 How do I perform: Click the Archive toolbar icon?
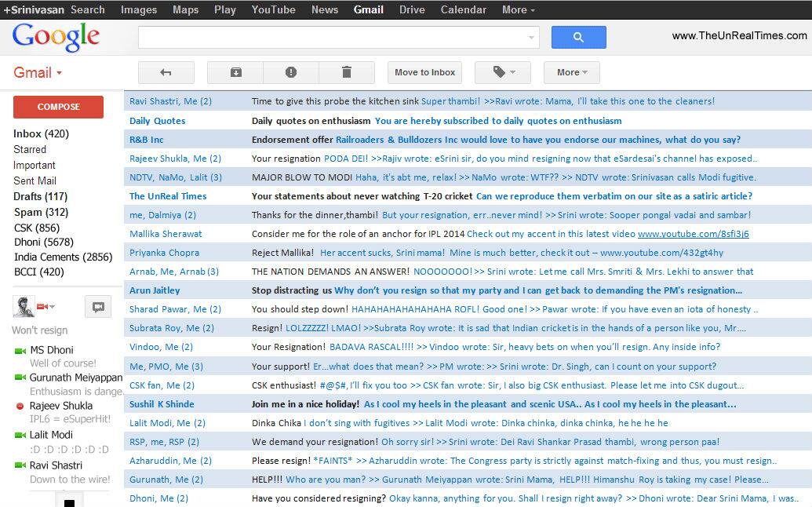click(x=235, y=72)
